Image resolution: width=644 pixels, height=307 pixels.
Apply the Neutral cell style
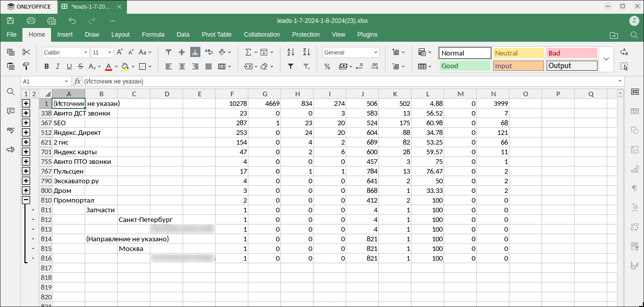[519, 53]
